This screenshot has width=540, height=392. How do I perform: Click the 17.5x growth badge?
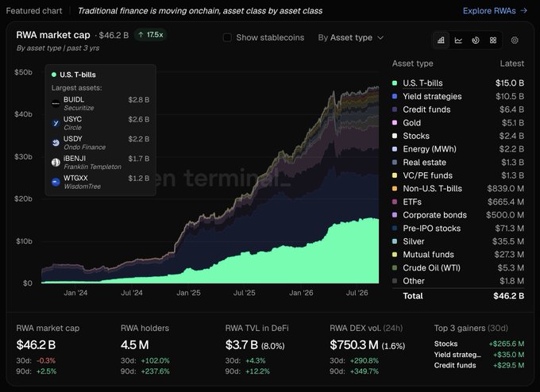[x=151, y=35]
